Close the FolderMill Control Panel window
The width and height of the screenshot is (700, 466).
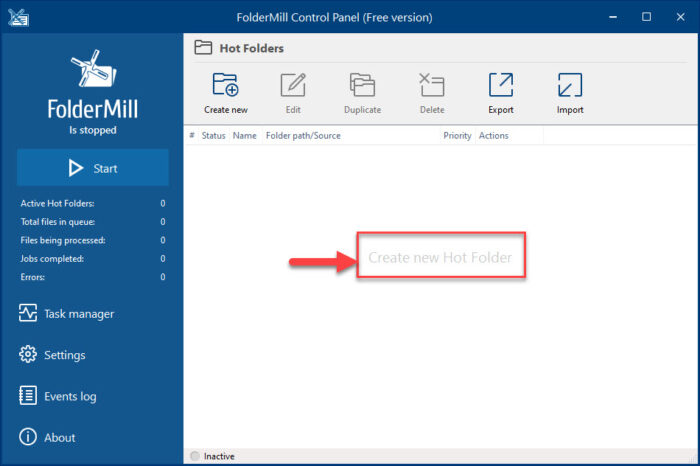pos(680,17)
